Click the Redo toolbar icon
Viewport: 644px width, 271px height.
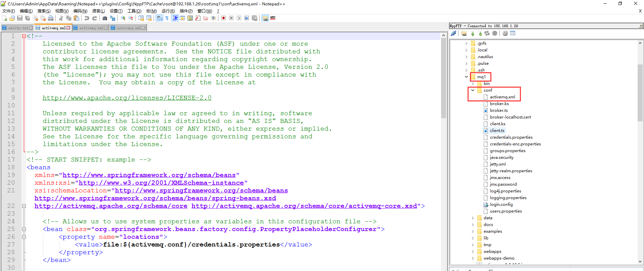click(95, 18)
